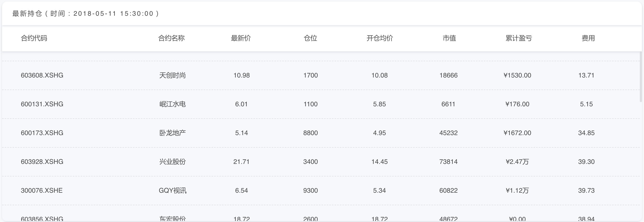This screenshot has height=222, width=644.
Task: Select the 市值 column header
Action: (x=449, y=38)
